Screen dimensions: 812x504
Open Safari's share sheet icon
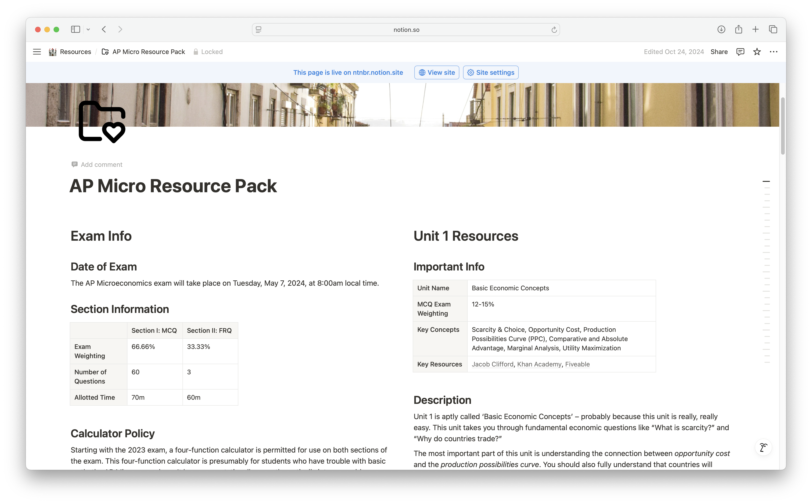point(738,29)
